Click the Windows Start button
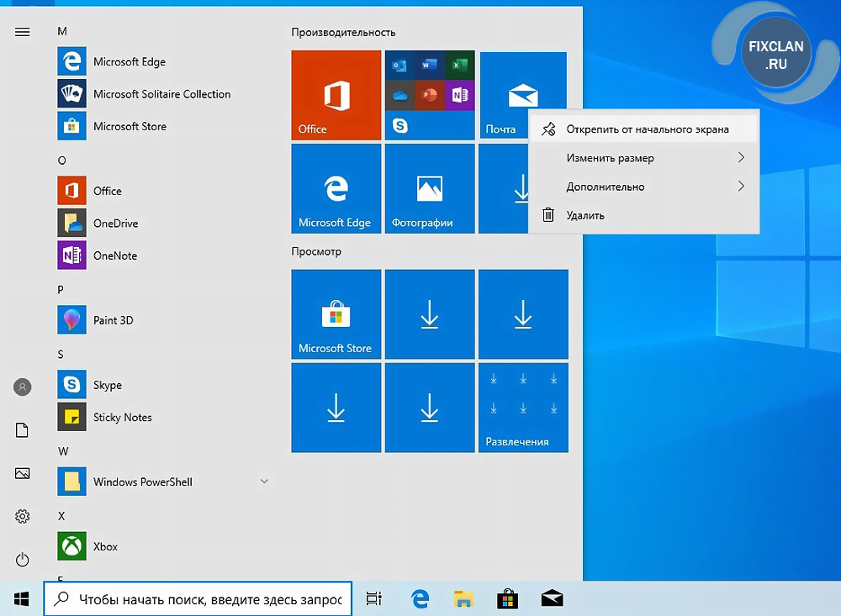Viewport: 841px width, 616px height. 22,598
